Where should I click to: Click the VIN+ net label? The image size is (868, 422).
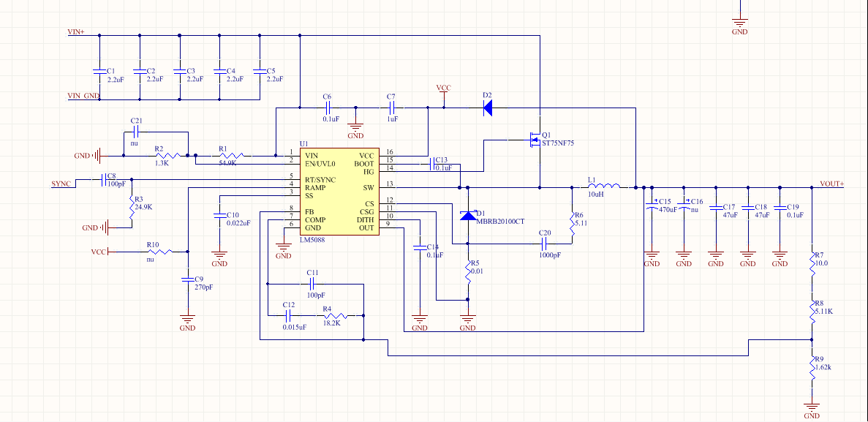pos(76,32)
